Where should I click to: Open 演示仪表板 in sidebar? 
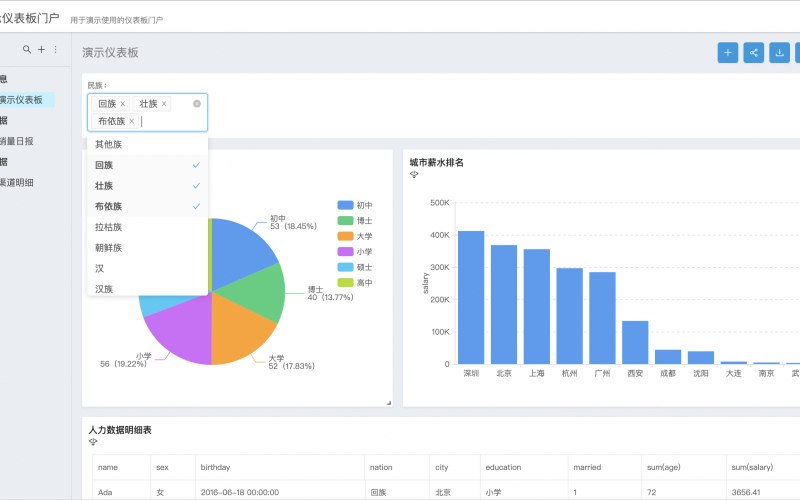pyautogui.click(x=20, y=99)
